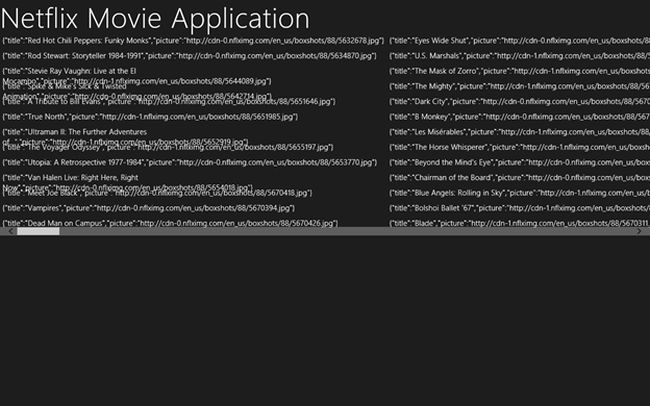Select the Rod Stewart: Storyteller 1984-1991 row
Image resolution: width=650 pixels, height=406 pixels.
189,56
